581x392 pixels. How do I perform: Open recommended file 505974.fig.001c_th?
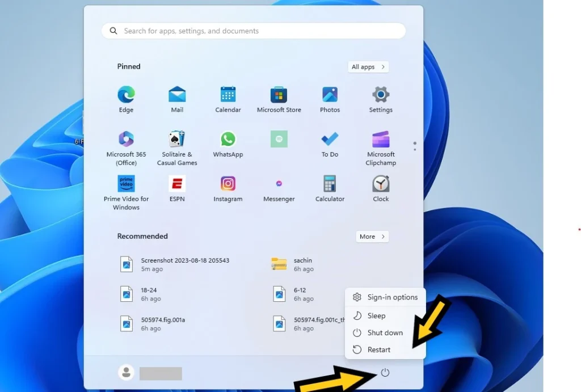(x=308, y=324)
